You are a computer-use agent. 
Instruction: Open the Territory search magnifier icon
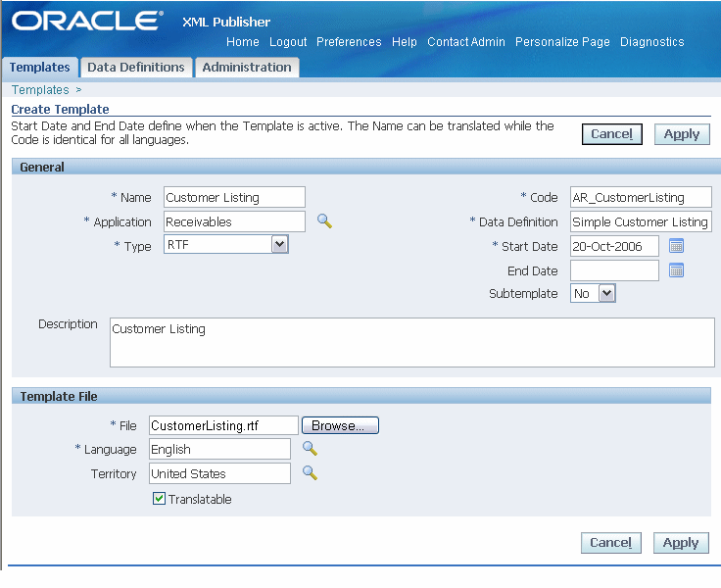click(310, 472)
